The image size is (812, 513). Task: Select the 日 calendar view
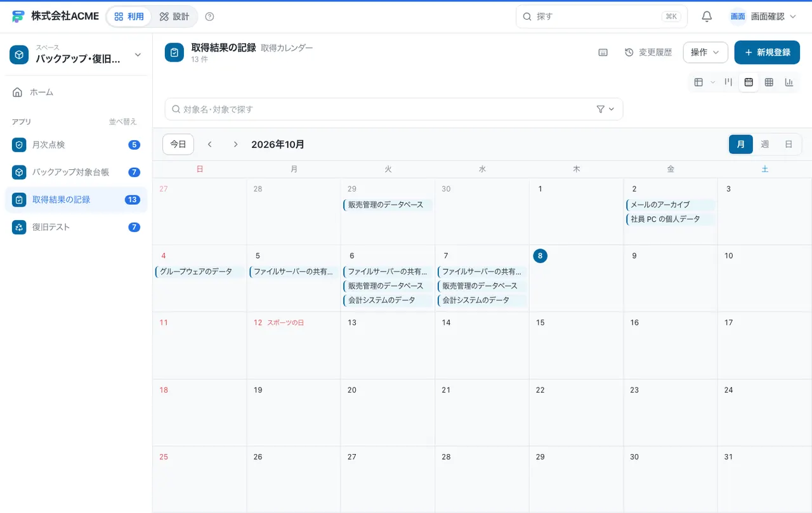click(x=789, y=145)
